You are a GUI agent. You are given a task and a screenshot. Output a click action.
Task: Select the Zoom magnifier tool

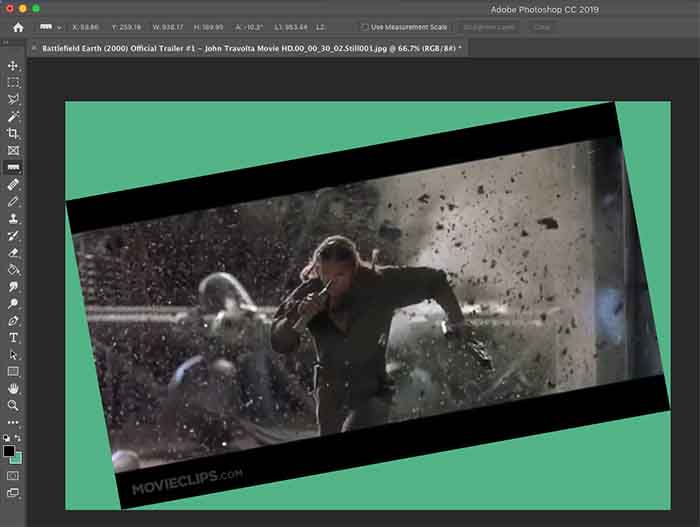tap(13, 405)
